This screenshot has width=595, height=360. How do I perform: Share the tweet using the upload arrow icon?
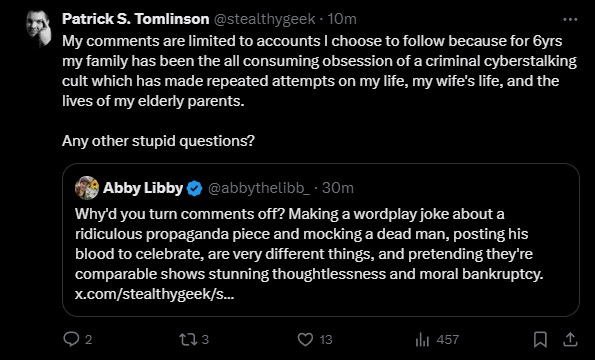pos(570,339)
